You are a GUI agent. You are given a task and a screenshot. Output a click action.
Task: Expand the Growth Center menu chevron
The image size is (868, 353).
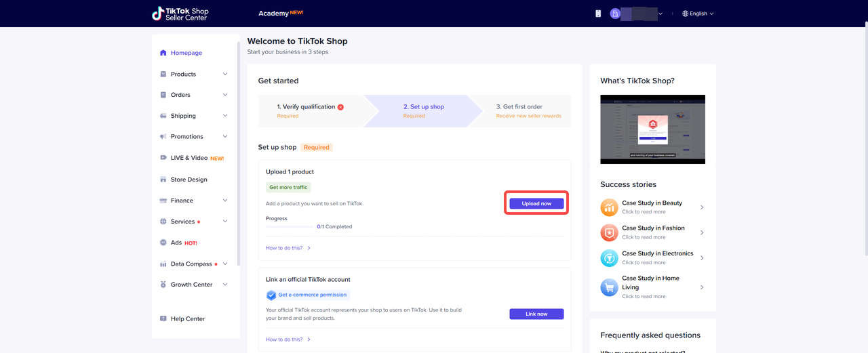click(225, 285)
